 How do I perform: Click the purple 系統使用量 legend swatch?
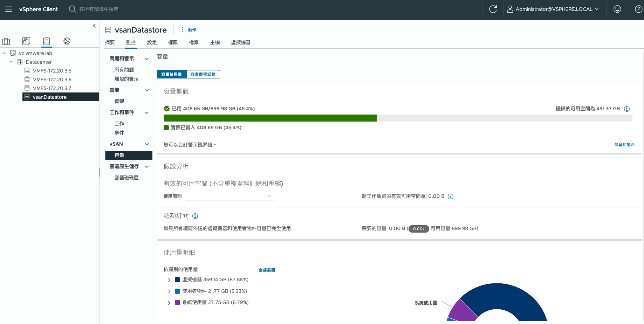178,303
